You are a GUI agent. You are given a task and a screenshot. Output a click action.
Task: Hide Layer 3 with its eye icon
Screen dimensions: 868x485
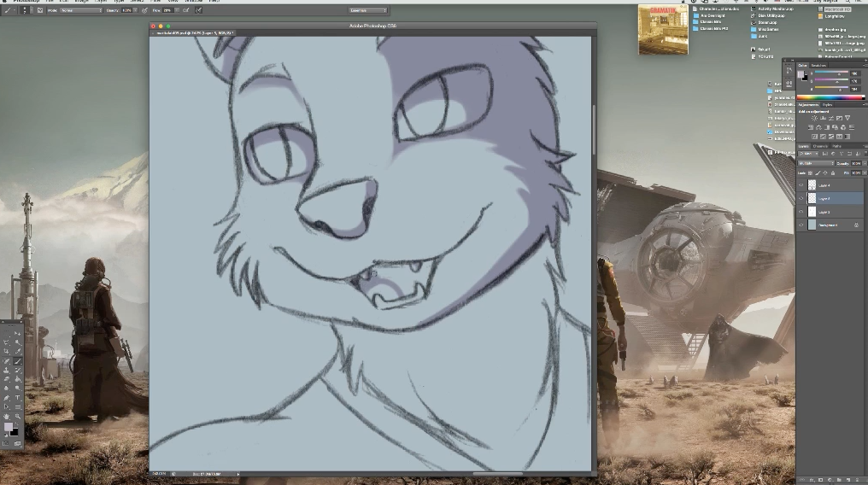(801, 212)
